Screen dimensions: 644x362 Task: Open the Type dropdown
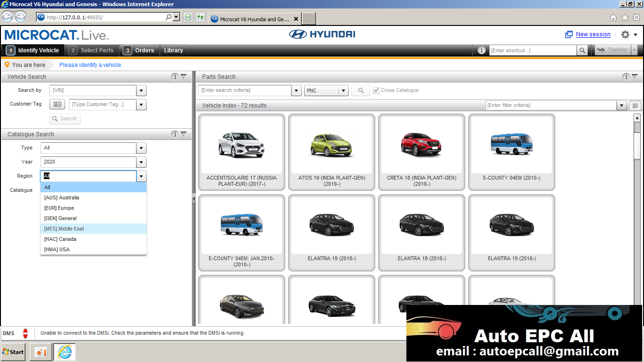click(141, 148)
